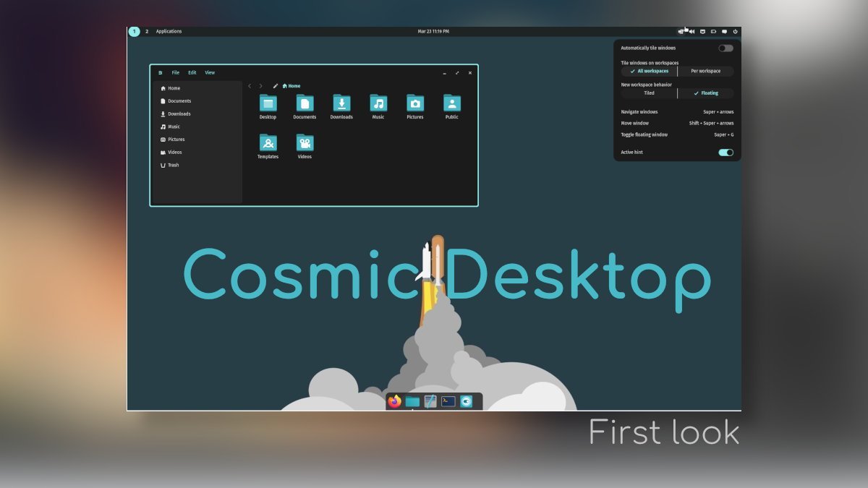Click the Home breadcrumb in the path bar
Image resolution: width=868 pixels, height=488 pixels.
292,86
